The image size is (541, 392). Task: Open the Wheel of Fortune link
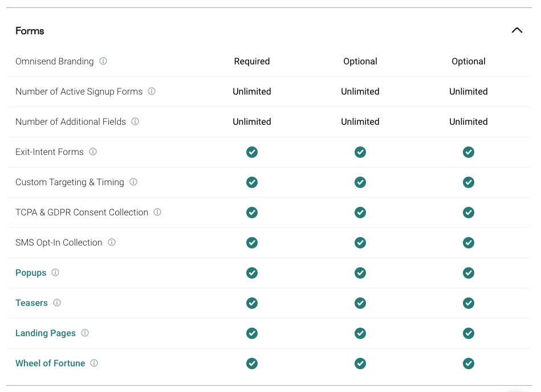pos(50,363)
